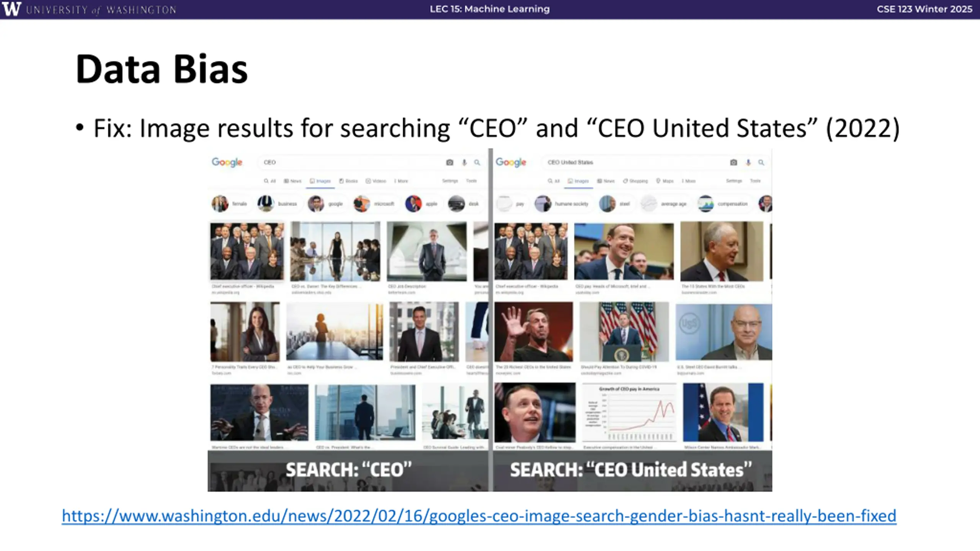The width and height of the screenshot is (980, 551).
Task: Click the 'female' filter chip
Action: 230,204
